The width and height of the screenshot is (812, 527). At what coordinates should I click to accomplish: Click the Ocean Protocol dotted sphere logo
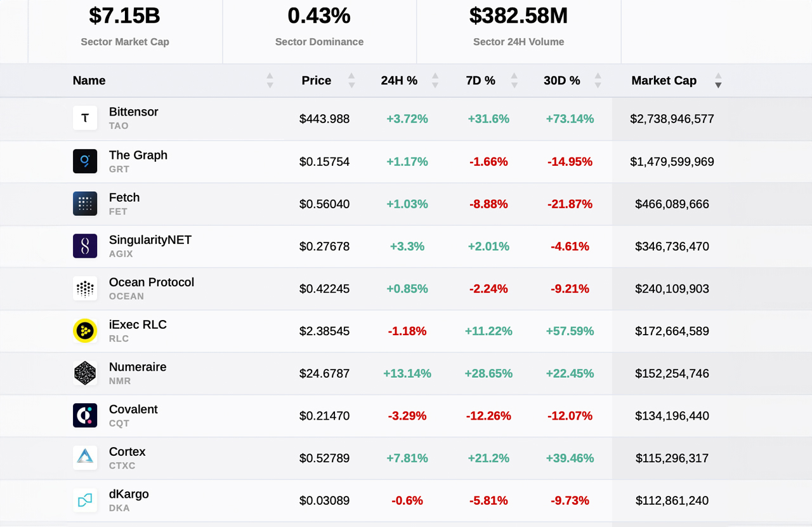click(x=85, y=288)
